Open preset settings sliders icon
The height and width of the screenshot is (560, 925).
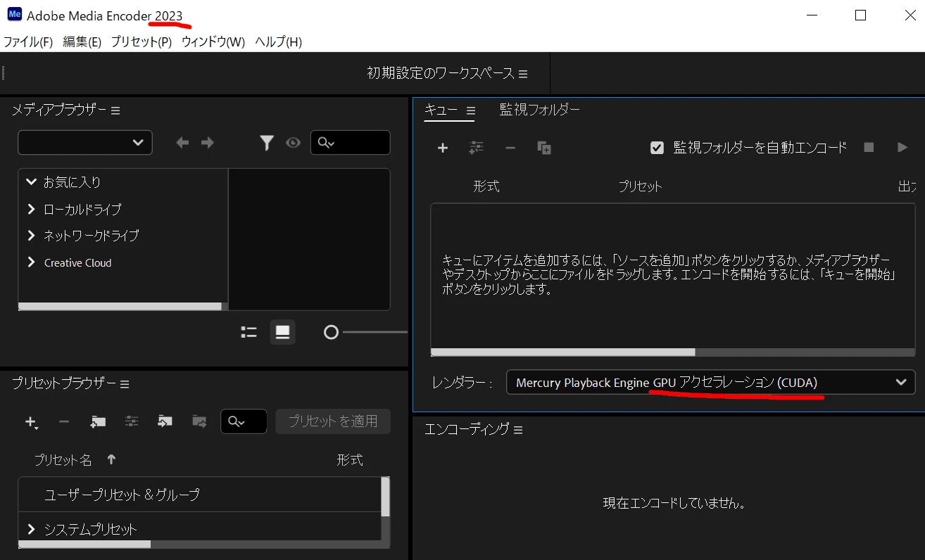pos(132,421)
